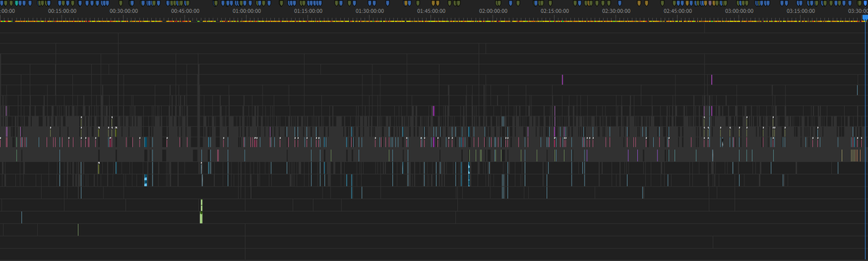This screenshot has height=261, width=868.
Task: Select the magenta upper-track clip right of 02:45:00:00
Action: [x=712, y=79]
